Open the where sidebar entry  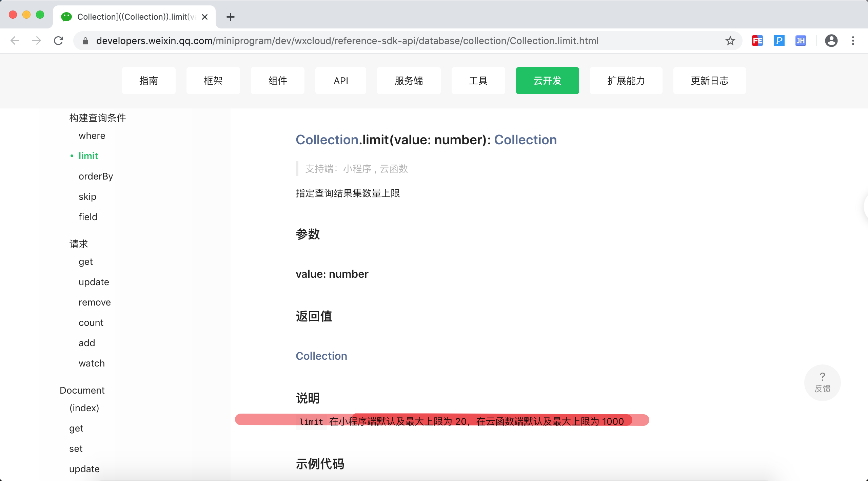92,135
